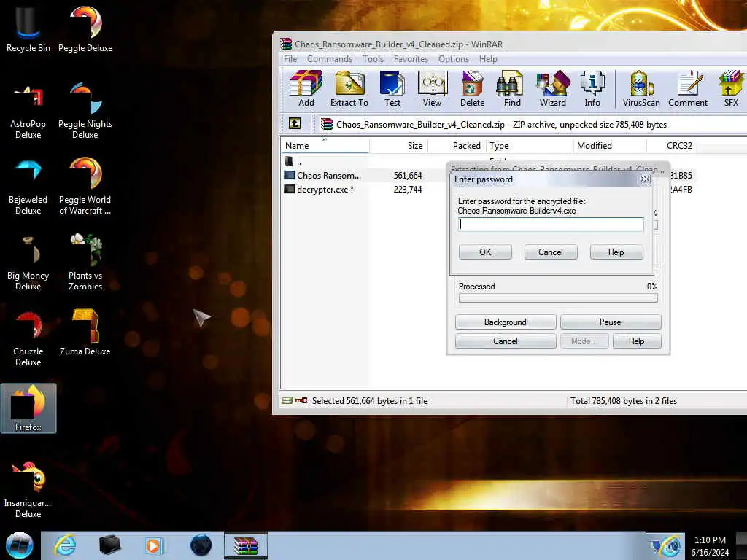Screen dimensions: 747x560
Task: Select the top-row Peggle Deluxe desktop icon
Action: 85,28
